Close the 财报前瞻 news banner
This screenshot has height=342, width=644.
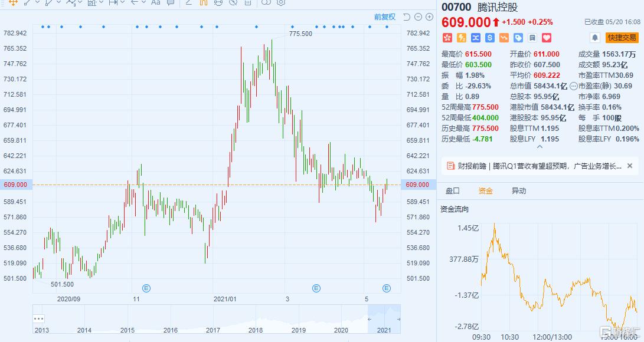click(x=630, y=166)
